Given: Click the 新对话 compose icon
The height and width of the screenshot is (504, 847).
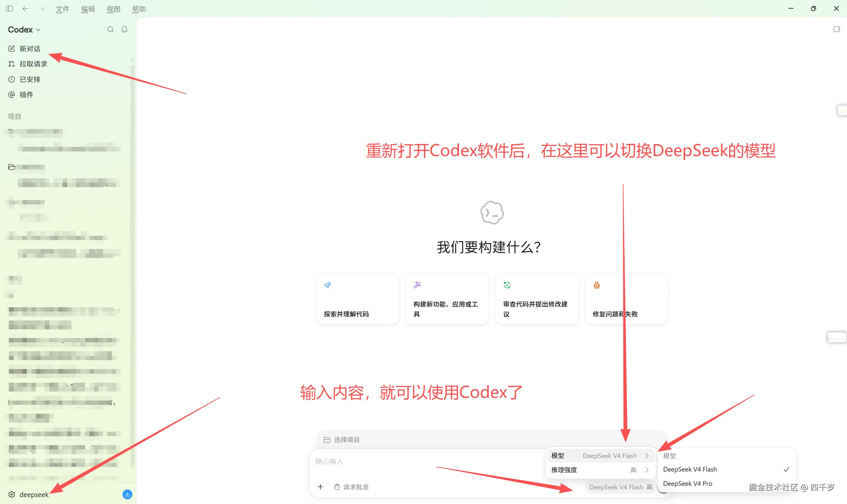Looking at the screenshot, I should click(12, 49).
